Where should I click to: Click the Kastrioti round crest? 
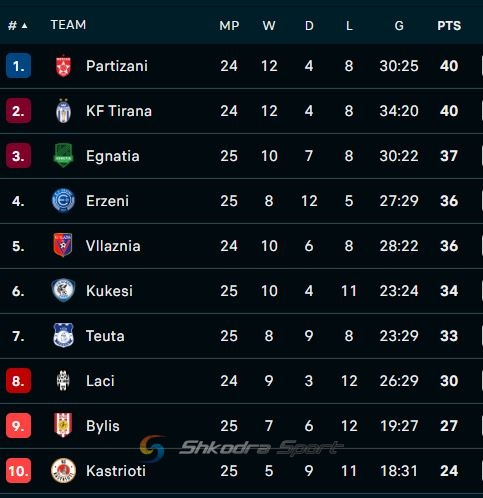(63, 471)
